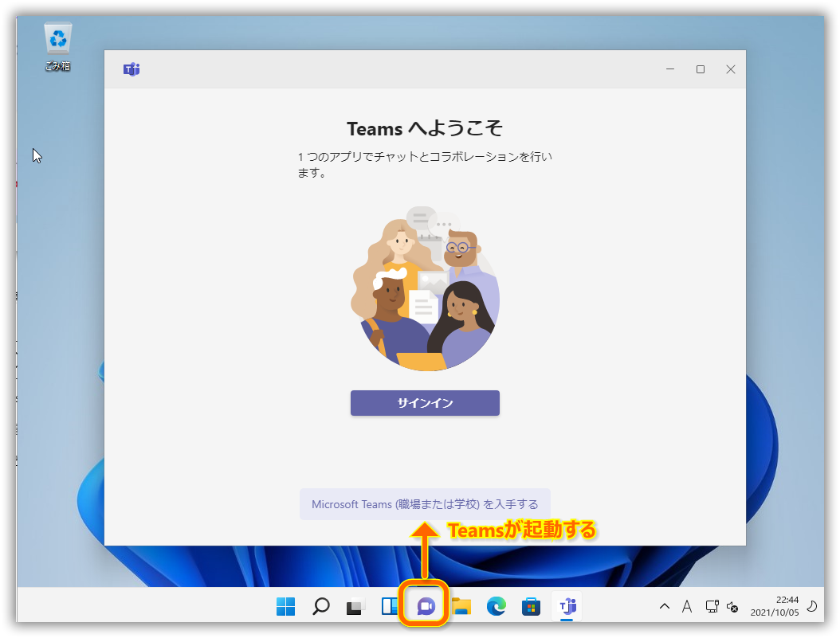Launch File Explorer from taskbar
The height and width of the screenshot is (638, 840).
461,606
